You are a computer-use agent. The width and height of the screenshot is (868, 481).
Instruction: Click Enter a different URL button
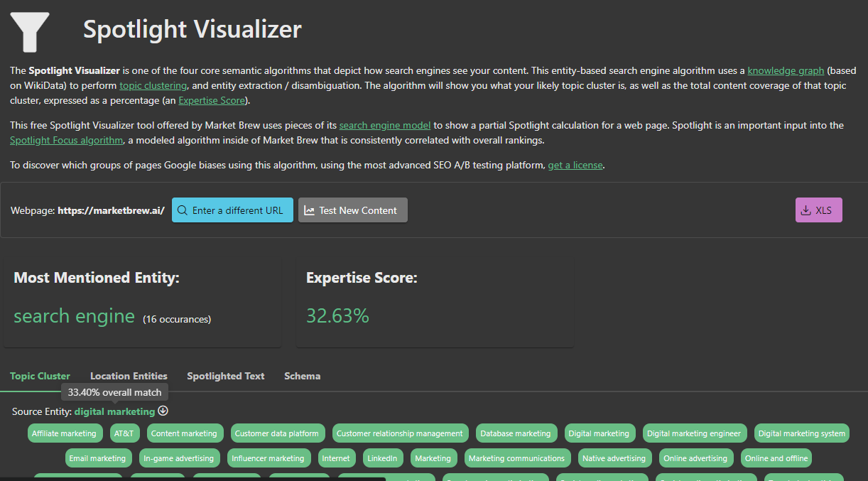point(232,210)
